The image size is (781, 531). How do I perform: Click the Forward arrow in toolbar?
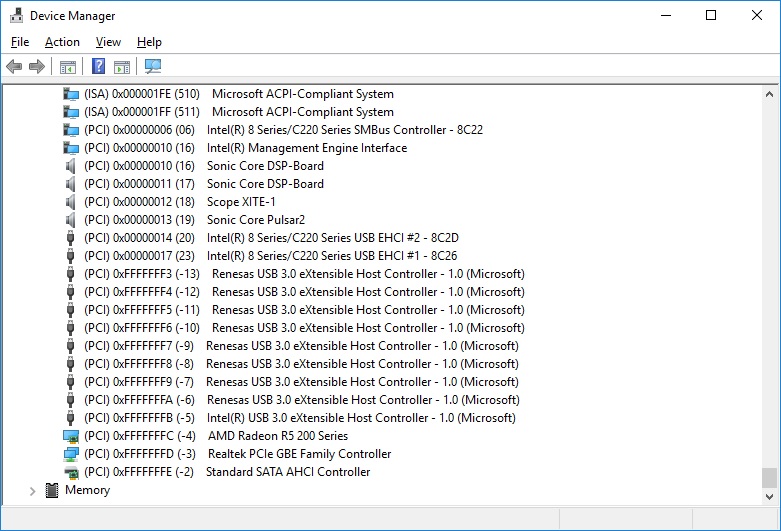click(x=37, y=67)
